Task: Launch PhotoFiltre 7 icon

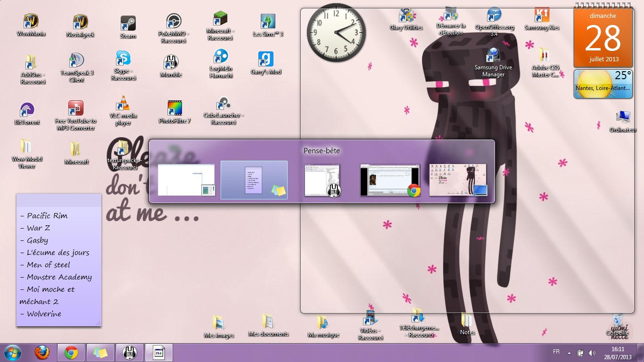Action: tap(174, 108)
